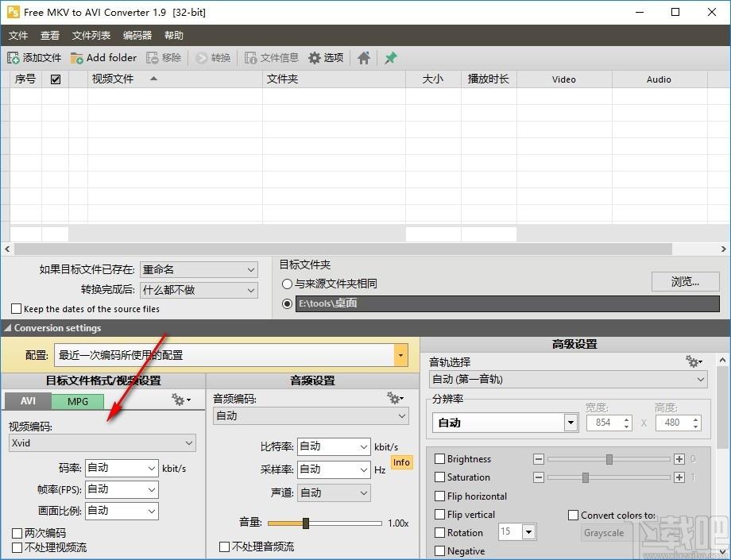Image resolution: width=731 pixels, height=560 pixels.
Task: Enable Keep the dates of the source files
Action: click(x=17, y=308)
